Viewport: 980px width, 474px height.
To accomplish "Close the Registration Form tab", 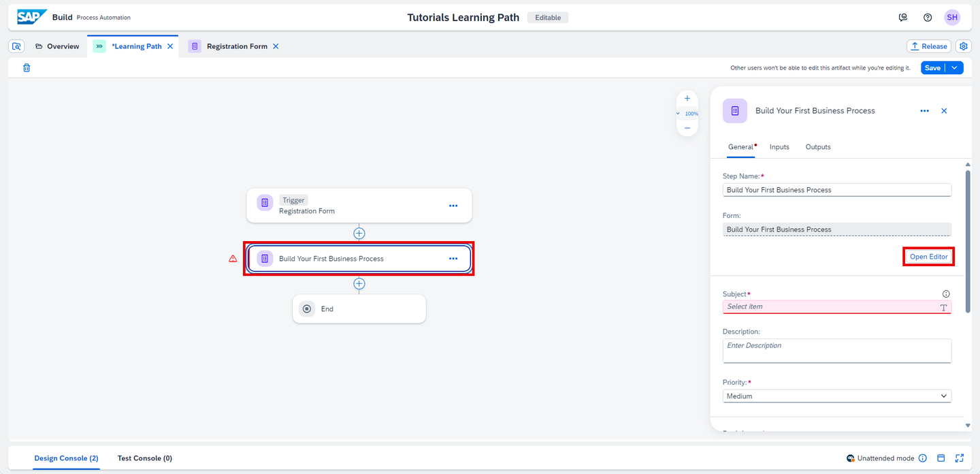I will [276, 46].
